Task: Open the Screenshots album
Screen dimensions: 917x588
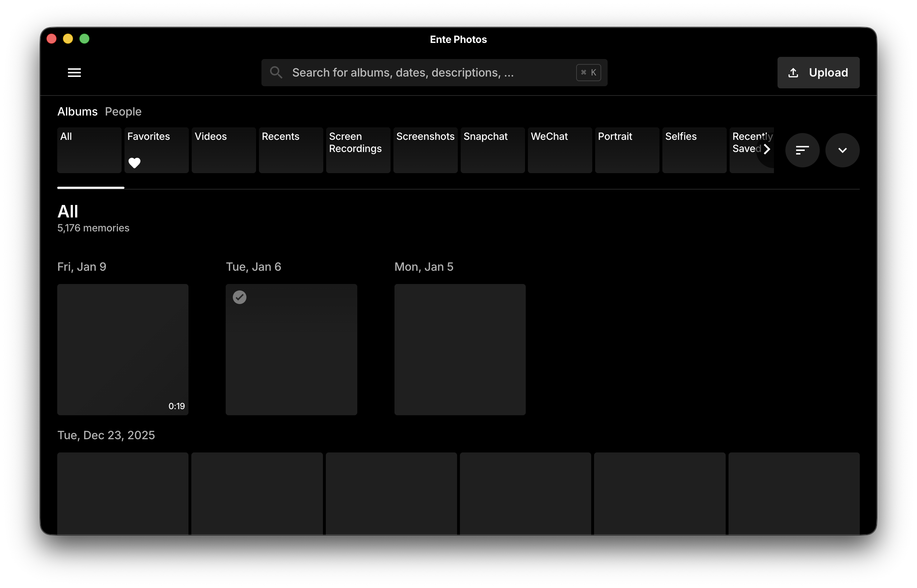Action: tap(425, 150)
